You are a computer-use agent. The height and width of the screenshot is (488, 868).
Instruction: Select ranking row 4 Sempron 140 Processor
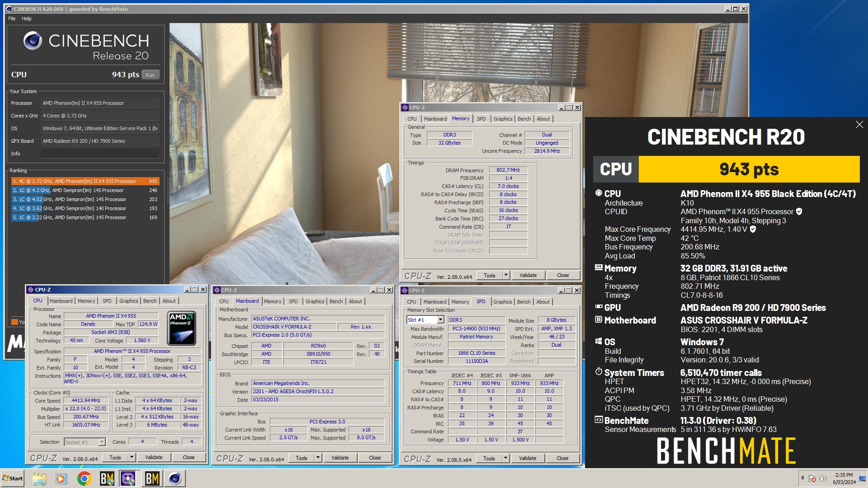85,208
